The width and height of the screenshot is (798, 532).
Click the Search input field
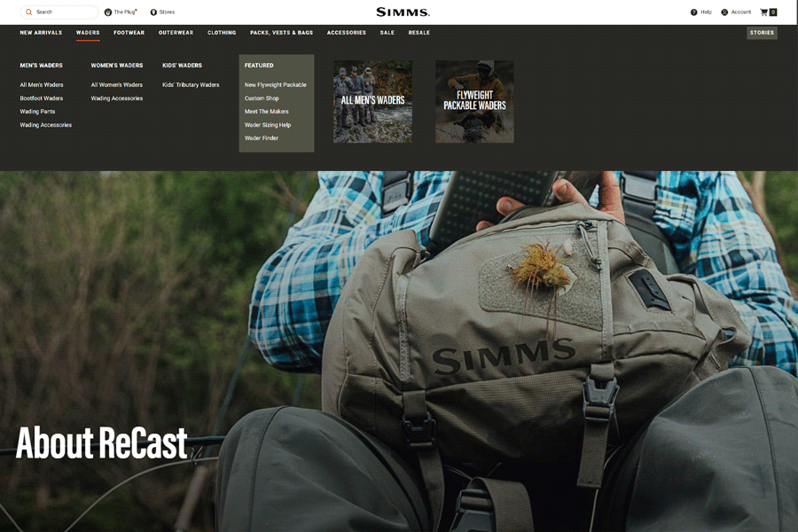(59, 12)
